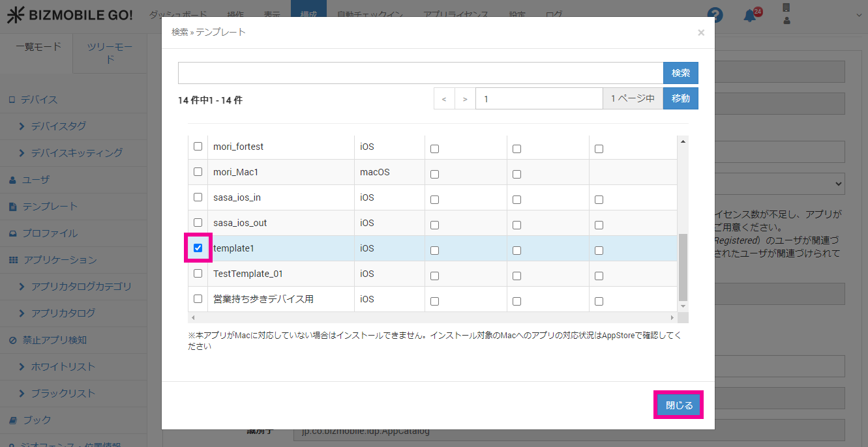Viewport: 868px width, 447px height.
Task: Click the help question mark icon
Action: pos(715,16)
